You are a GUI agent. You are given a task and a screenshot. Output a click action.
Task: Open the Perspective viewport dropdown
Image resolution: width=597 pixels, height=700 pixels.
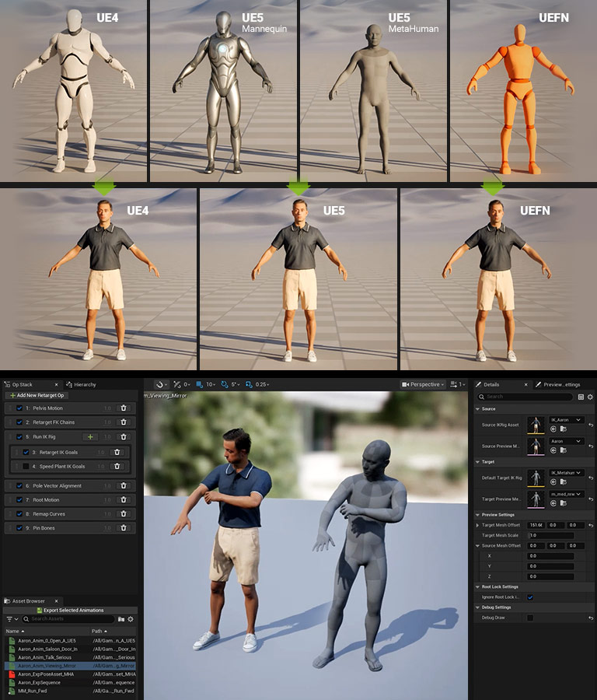coord(424,384)
